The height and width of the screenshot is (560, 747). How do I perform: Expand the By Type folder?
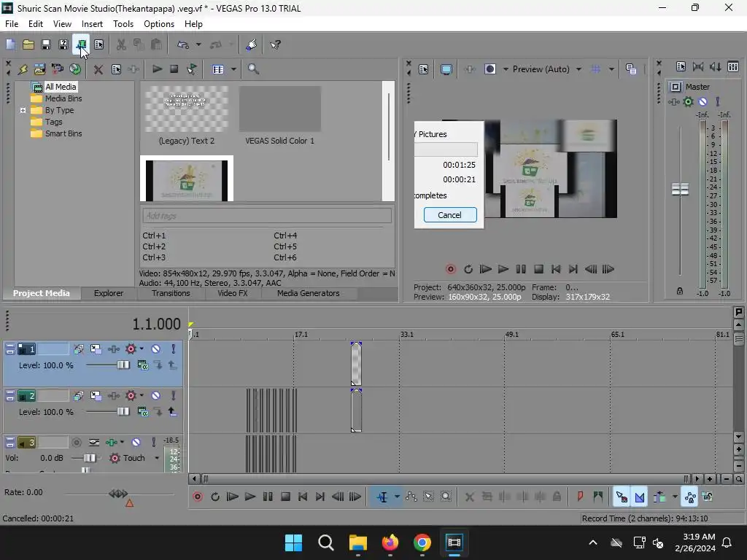pyautogui.click(x=23, y=111)
